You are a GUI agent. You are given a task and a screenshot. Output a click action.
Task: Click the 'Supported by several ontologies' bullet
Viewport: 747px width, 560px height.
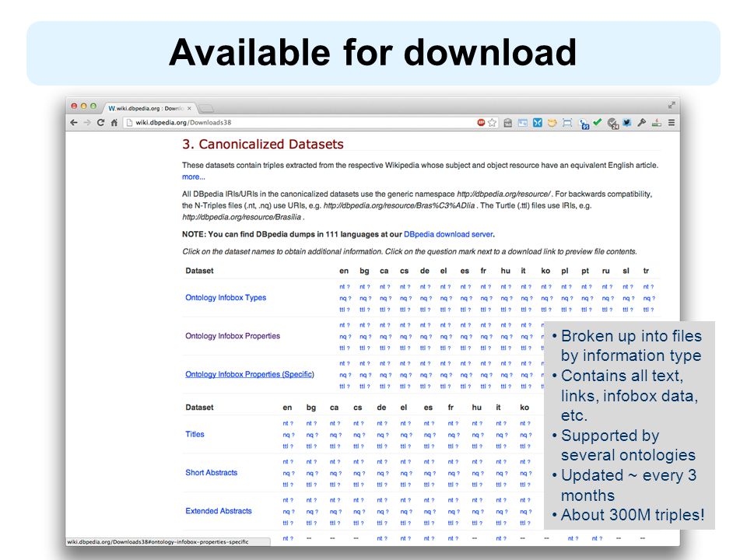coord(628,445)
